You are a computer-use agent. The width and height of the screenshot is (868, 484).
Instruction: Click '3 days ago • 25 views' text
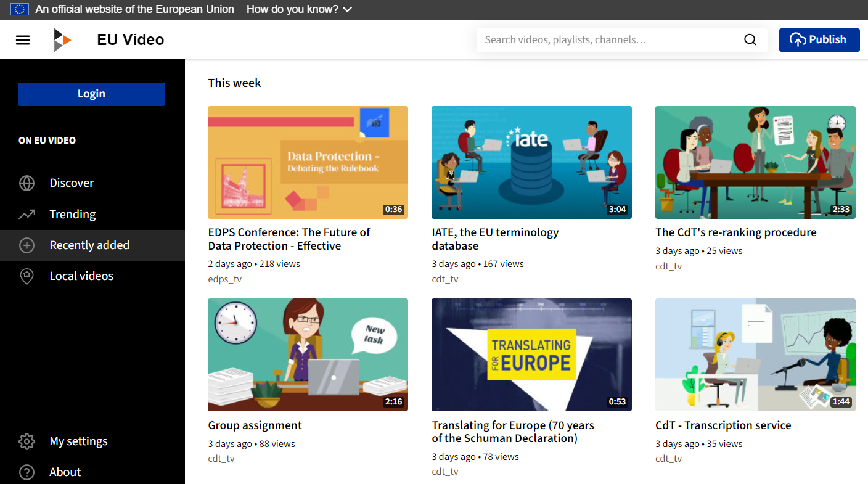click(x=699, y=251)
